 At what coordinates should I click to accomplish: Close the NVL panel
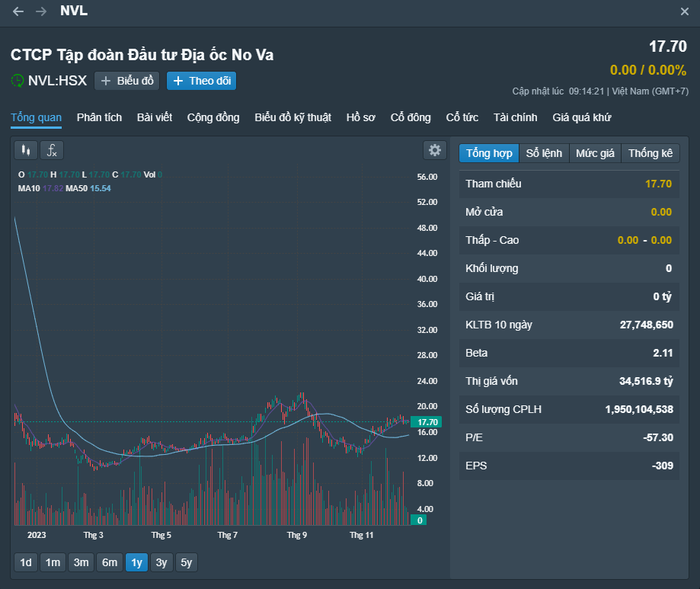(x=684, y=11)
